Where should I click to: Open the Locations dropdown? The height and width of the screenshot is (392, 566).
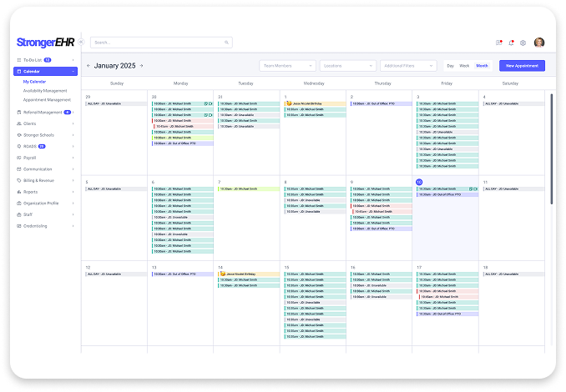[x=347, y=65]
